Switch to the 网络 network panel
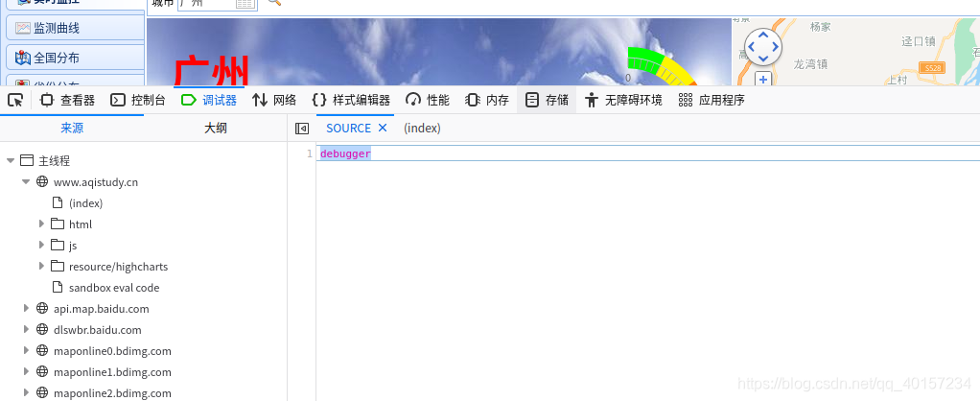 click(x=274, y=100)
